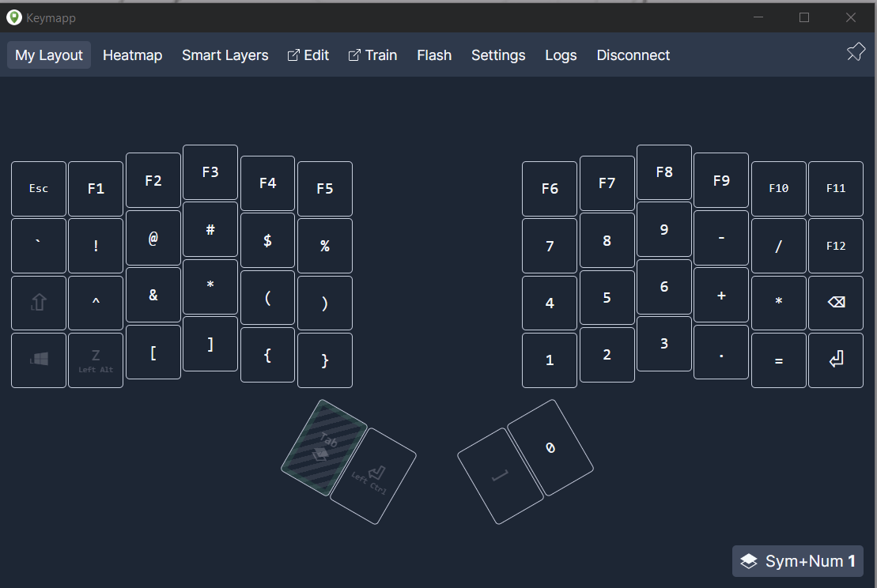
Task: Select the # symbol key
Action: click(x=210, y=229)
